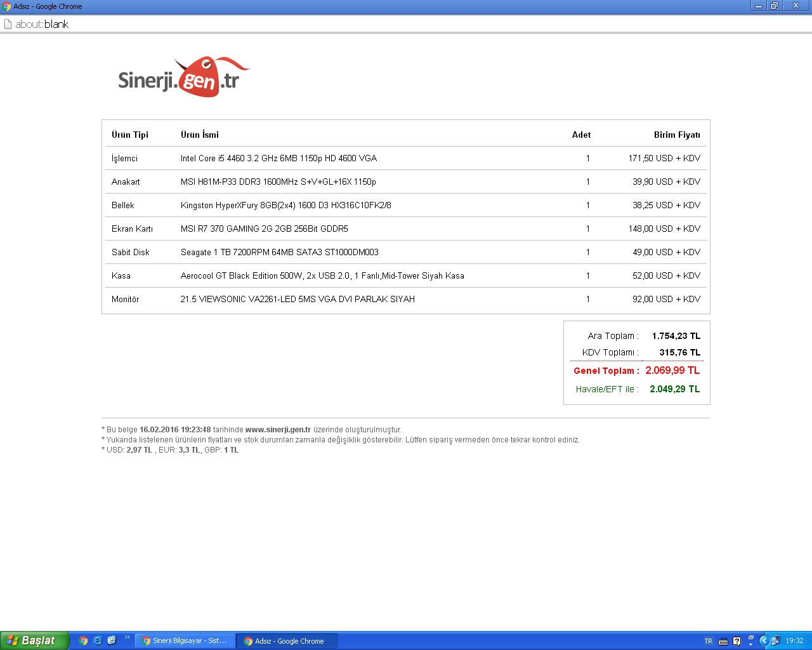Click the www.sinerji.gen.tr text in footnote
The width and height of the screenshot is (812, 650).
(278, 430)
